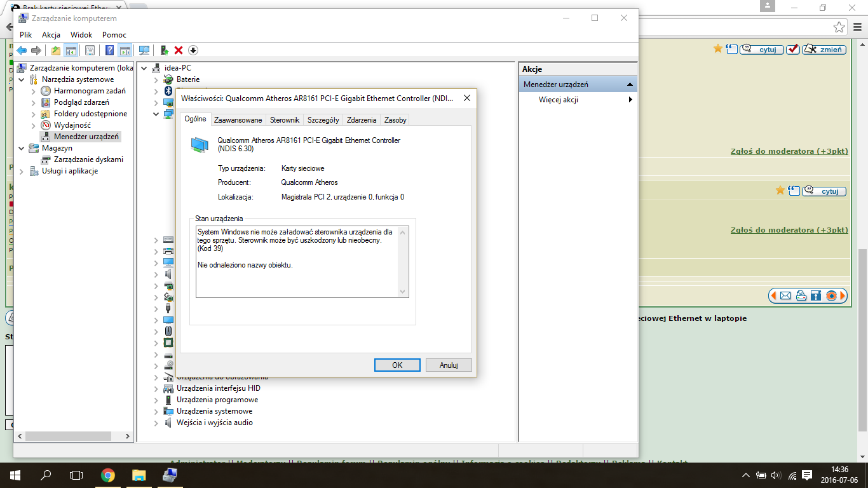Open File Explorer from the taskbar
Screen dimensions: 868x488
pyautogui.click(x=139, y=475)
